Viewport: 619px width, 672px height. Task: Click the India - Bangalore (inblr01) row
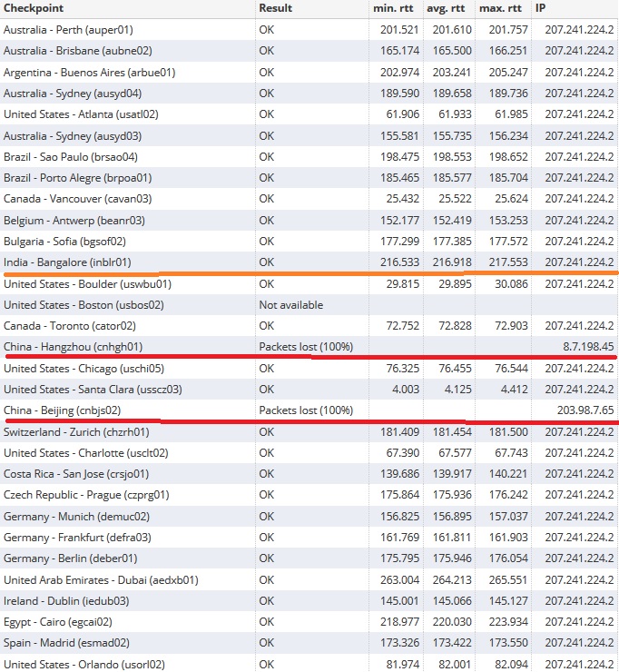pos(67,262)
